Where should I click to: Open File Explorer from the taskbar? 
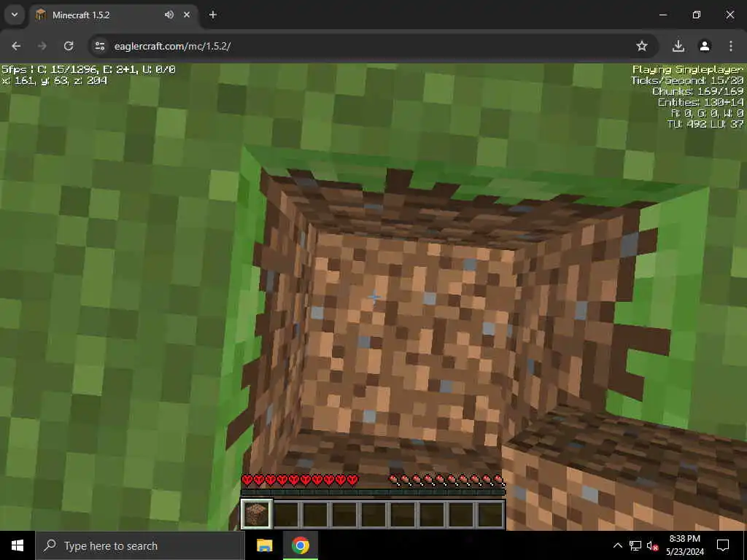pyautogui.click(x=264, y=545)
